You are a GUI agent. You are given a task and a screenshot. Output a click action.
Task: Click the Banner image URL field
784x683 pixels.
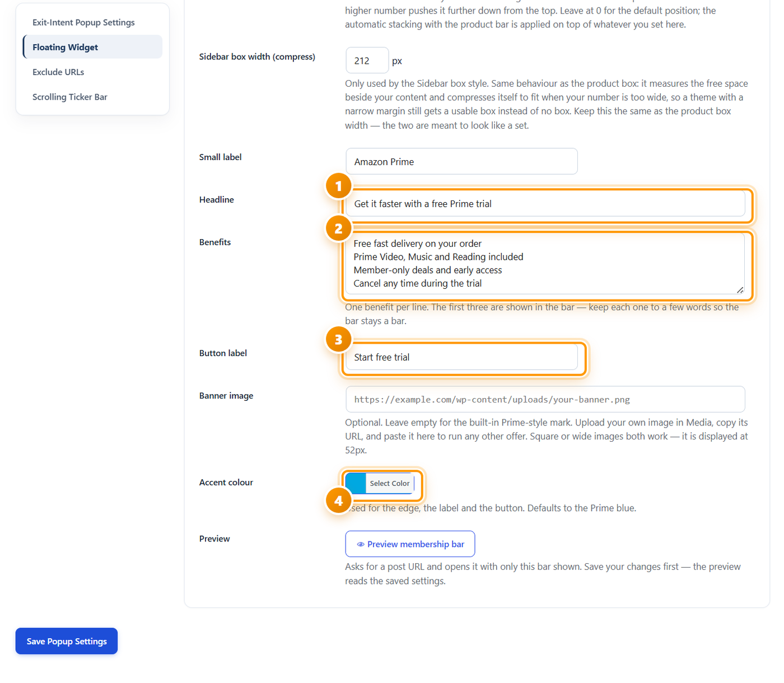click(545, 399)
